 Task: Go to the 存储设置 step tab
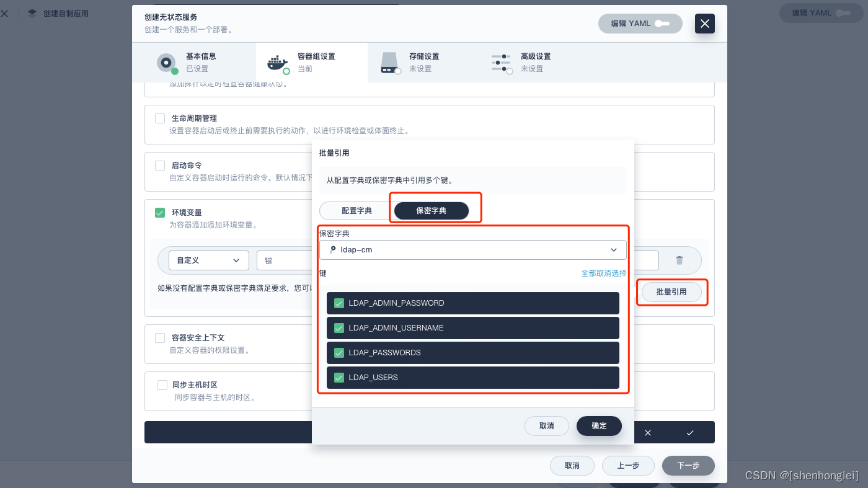click(423, 63)
